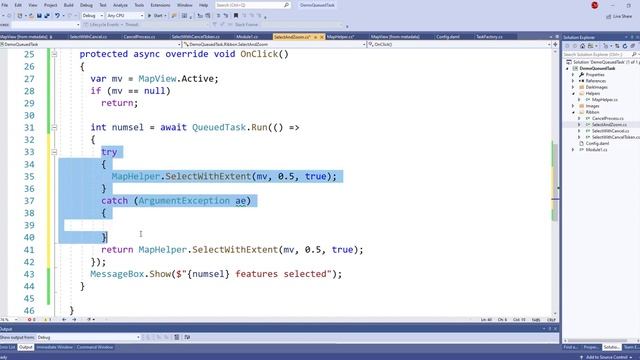Click the search magnifier in the Quick Launch box
Viewport: 640px width, 360px height.
(x=287, y=5)
